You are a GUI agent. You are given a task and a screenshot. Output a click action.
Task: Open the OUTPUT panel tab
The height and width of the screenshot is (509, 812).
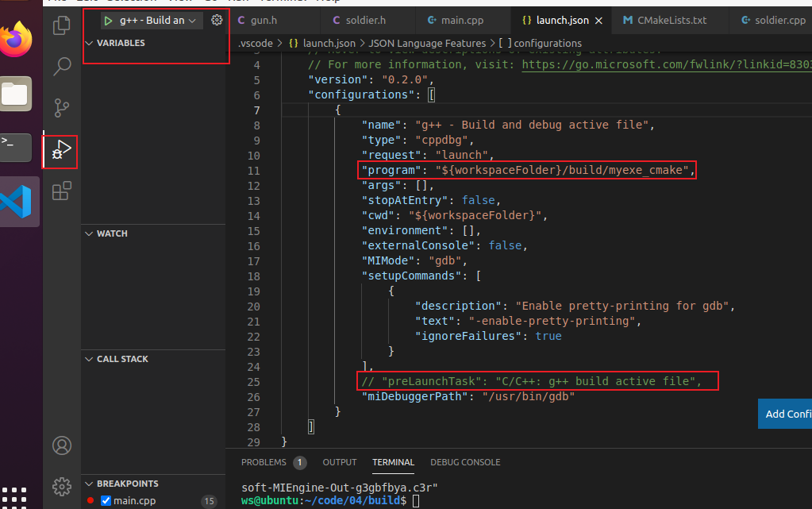pyautogui.click(x=340, y=462)
